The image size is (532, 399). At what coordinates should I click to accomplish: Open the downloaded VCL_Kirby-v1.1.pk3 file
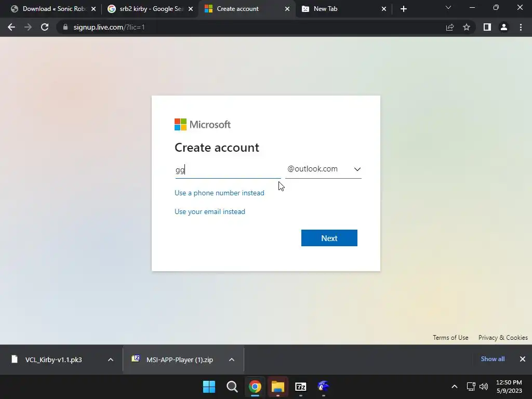click(x=54, y=360)
